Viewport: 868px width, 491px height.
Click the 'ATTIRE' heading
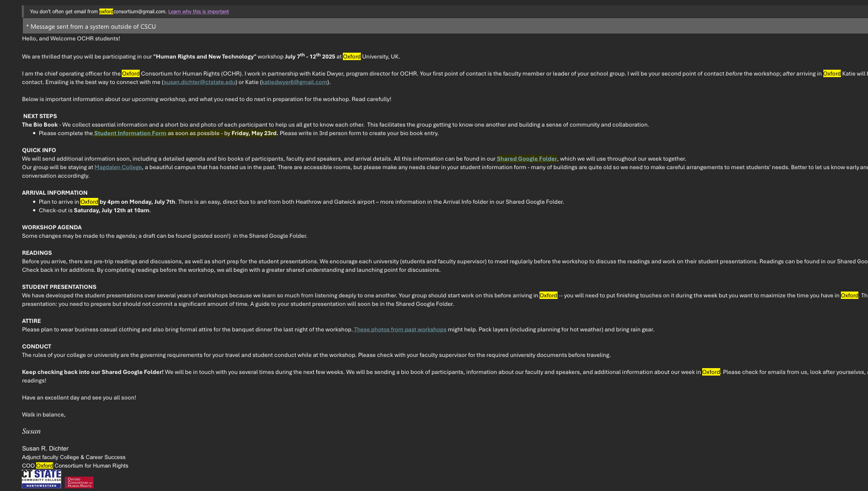pos(31,321)
